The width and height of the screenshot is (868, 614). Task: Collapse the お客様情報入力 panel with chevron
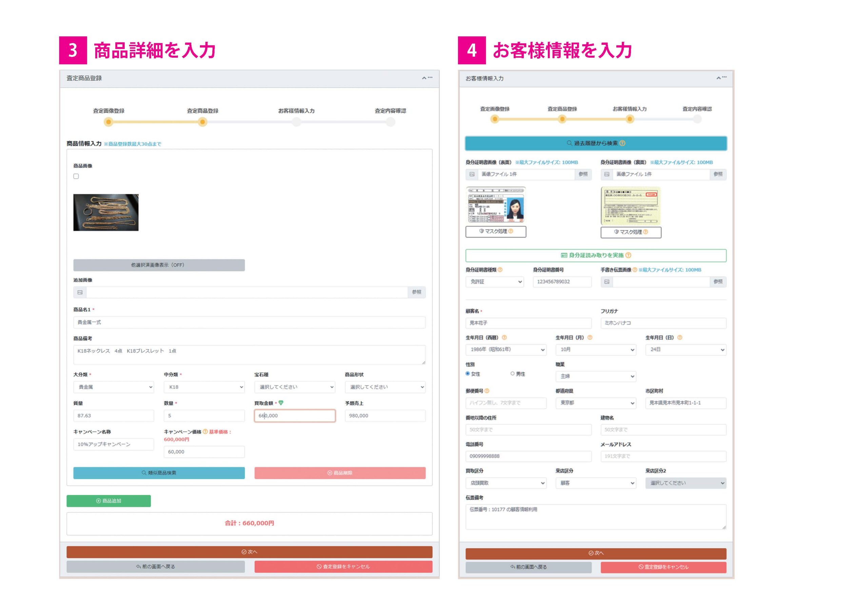[718, 78]
